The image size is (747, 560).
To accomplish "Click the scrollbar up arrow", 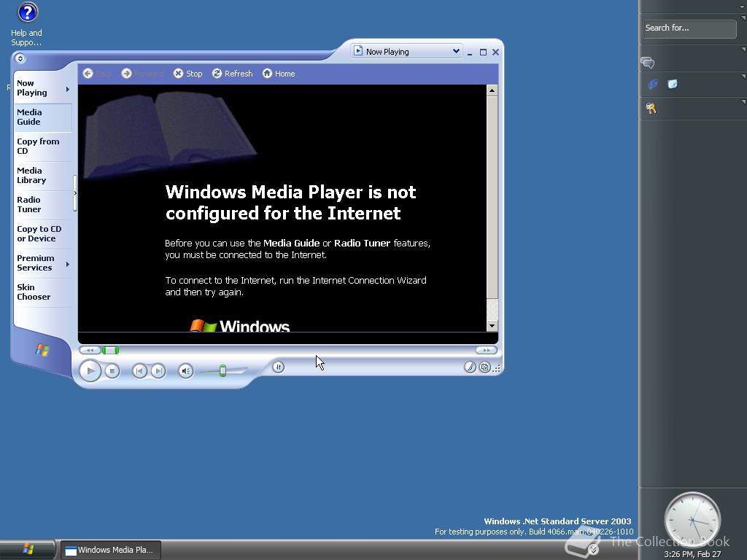I will tap(492, 90).
